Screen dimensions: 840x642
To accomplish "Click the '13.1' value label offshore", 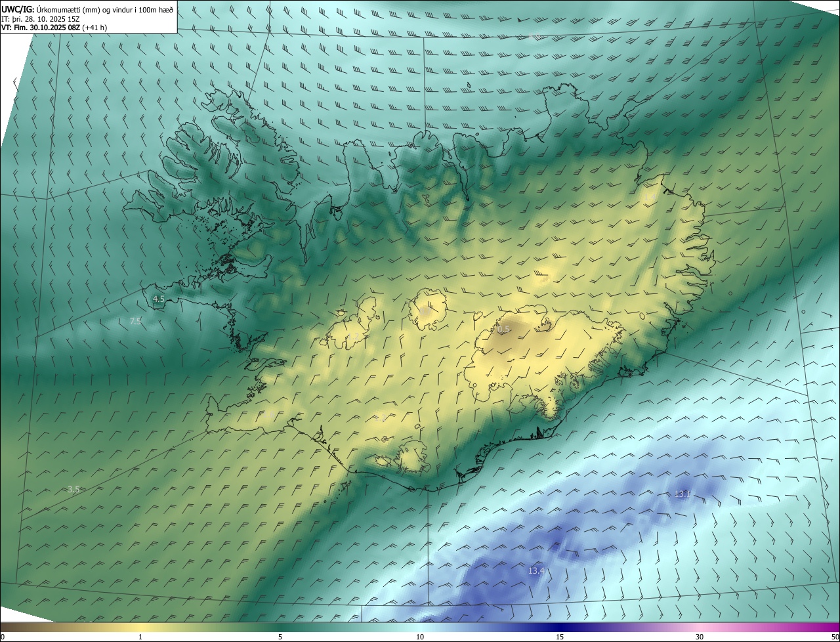I will pyautogui.click(x=682, y=494).
